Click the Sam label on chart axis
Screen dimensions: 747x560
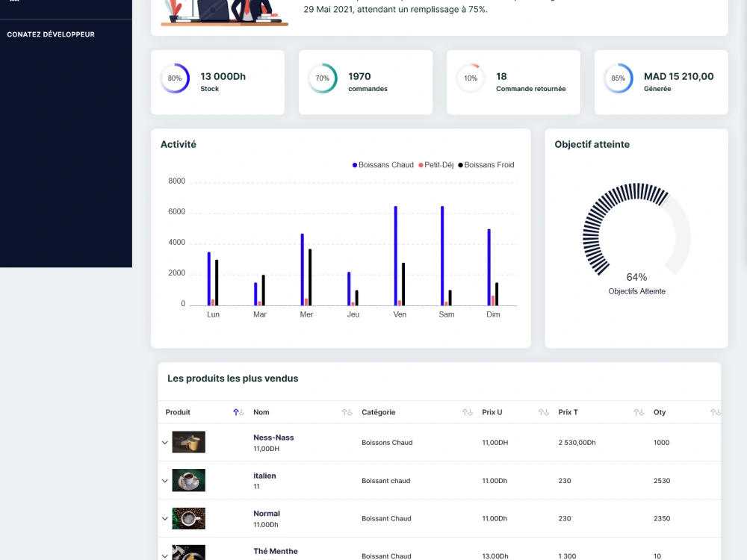(x=447, y=314)
